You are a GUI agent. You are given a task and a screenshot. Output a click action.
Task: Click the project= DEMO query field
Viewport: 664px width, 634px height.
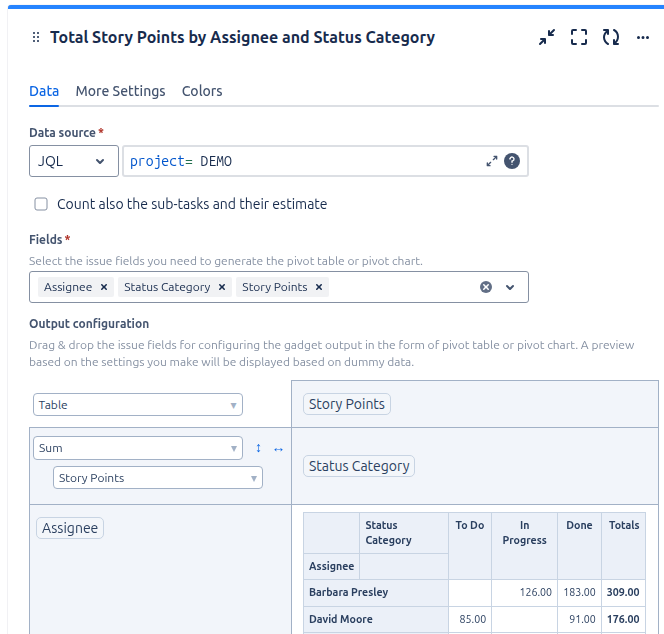(303, 161)
